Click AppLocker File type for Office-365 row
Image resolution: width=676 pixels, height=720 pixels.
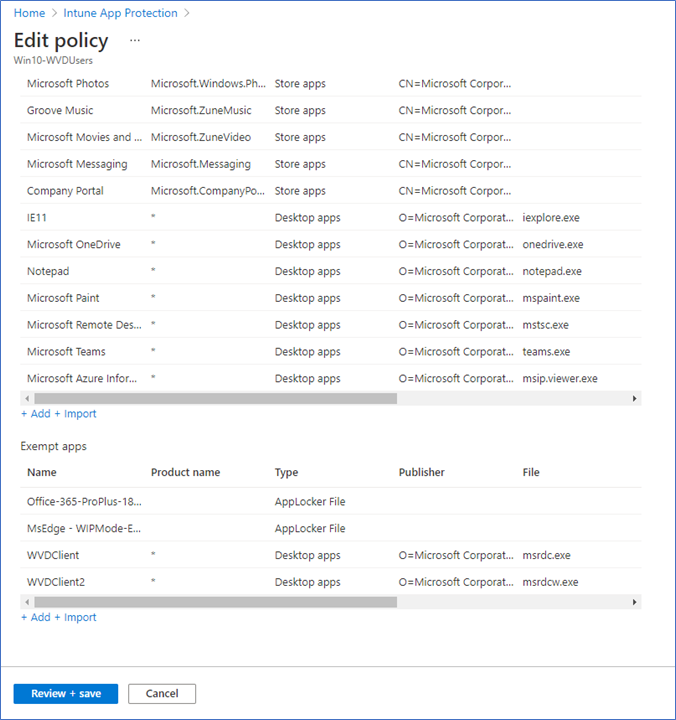pyautogui.click(x=310, y=501)
